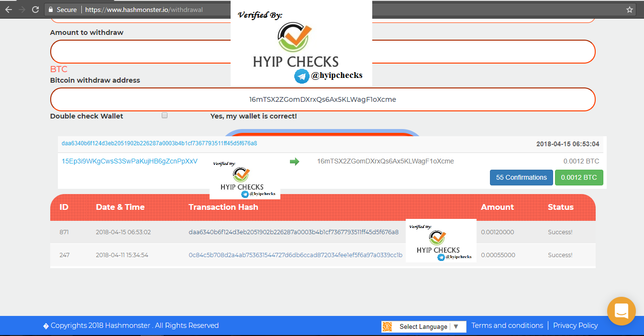
Task: Bookmark this page with the star icon
Action: 630,10
